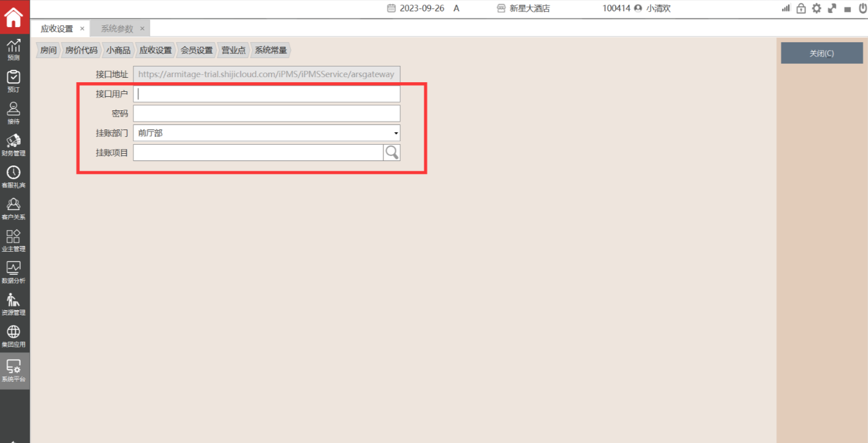Focus the 接口用户 input field
The height and width of the screenshot is (443, 868).
[x=266, y=94]
